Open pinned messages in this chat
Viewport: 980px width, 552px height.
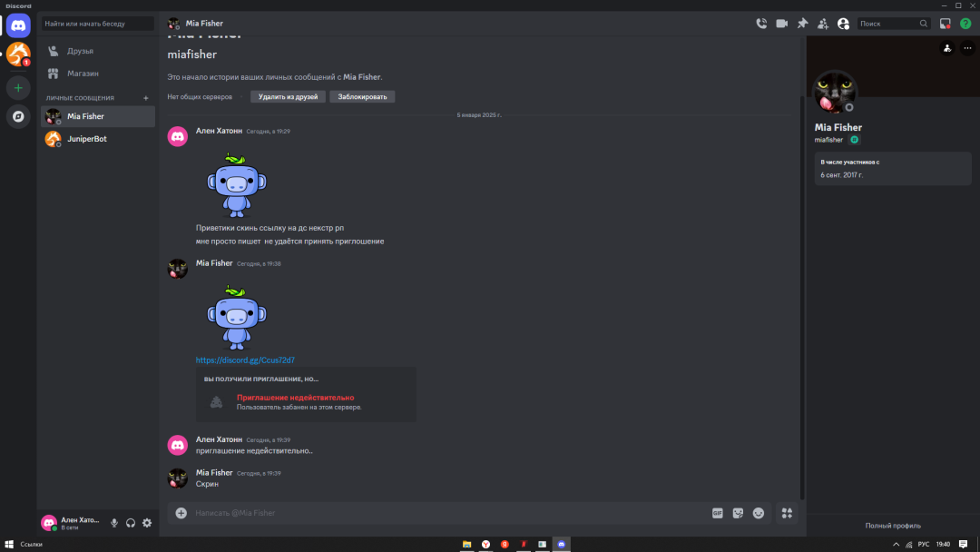tap(802, 24)
